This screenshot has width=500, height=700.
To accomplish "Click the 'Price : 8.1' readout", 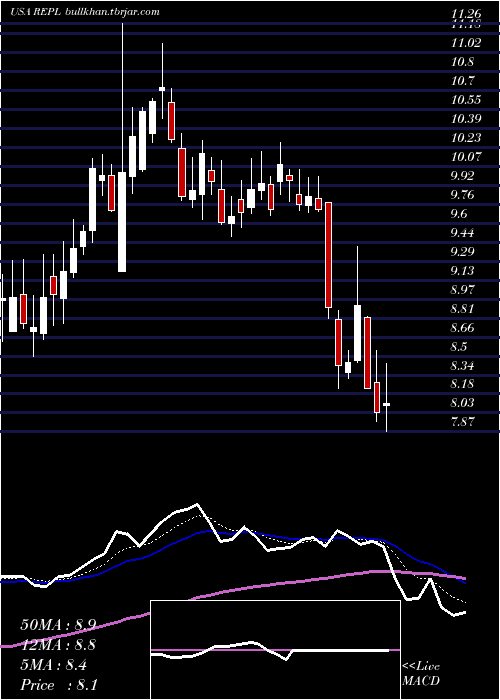I will [59, 685].
